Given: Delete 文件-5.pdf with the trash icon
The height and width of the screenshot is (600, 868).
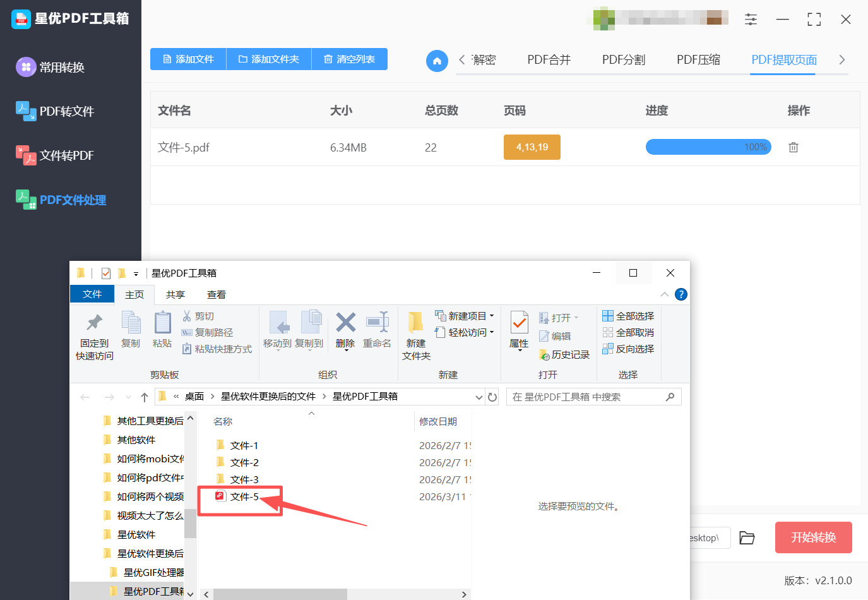Looking at the screenshot, I should 794,147.
